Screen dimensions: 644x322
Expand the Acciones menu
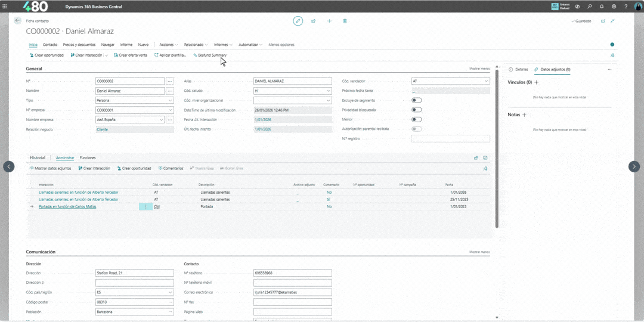coord(168,44)
